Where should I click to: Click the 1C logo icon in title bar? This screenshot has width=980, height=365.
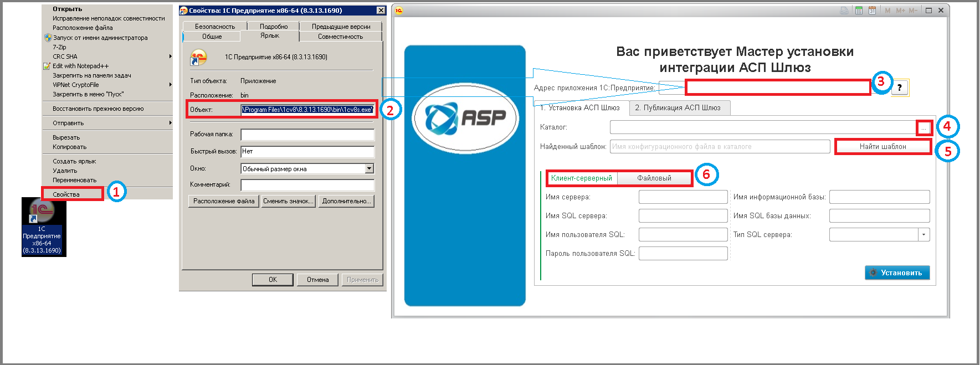[x=399, y=11]
